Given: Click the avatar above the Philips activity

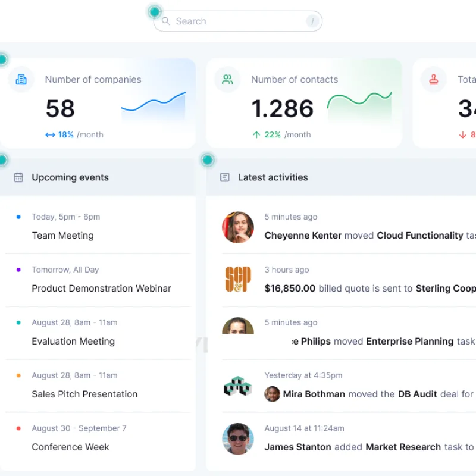Looking at the screenshot, I should click(x=238, y=325).
